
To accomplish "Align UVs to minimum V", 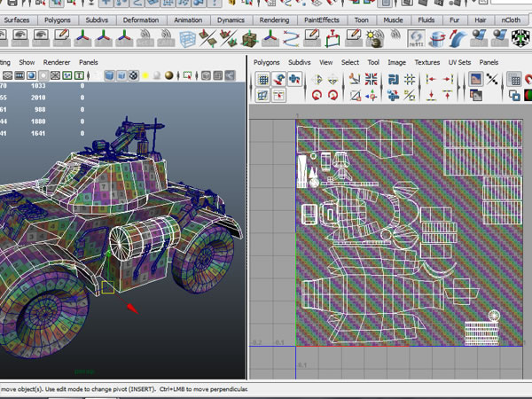I will click(x=431, y=96).
